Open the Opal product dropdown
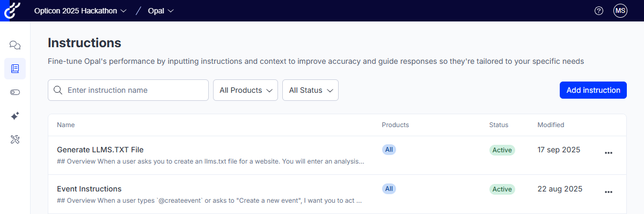This screenshot has height=214, width=644. point(161,11)
